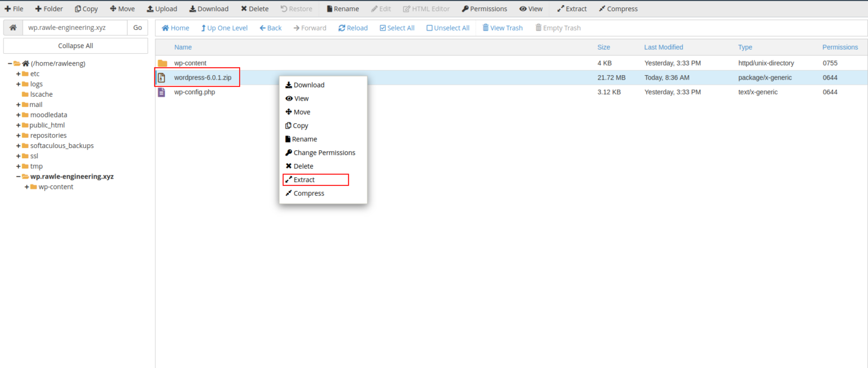Expand the softaculous_backups folder node
Image resolution: width=868 pixels, height=368 pixels.
click(18, 146)
